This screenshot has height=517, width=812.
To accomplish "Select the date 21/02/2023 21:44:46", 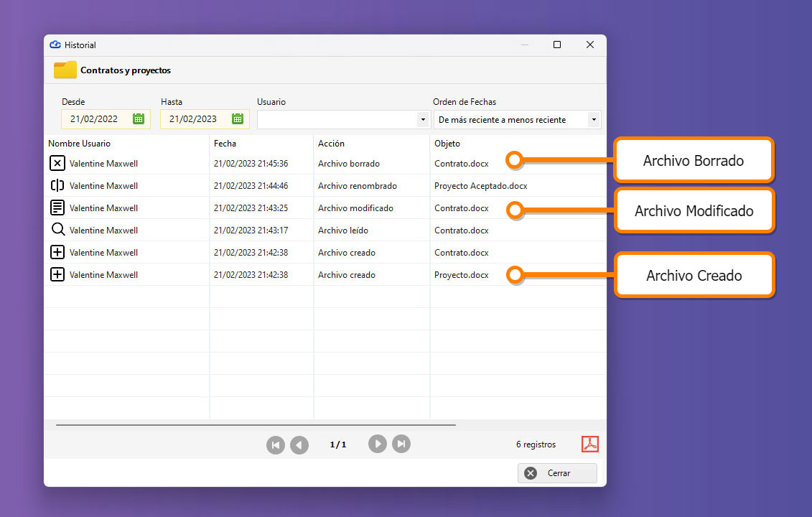I will [x=251, y=186].
